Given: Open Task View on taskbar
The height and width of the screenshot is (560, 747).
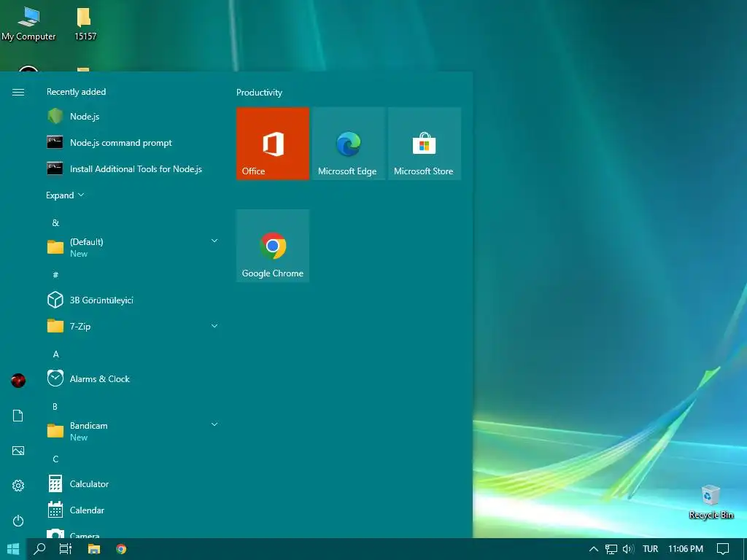Looking at the screenshot, I should point(65,549).
